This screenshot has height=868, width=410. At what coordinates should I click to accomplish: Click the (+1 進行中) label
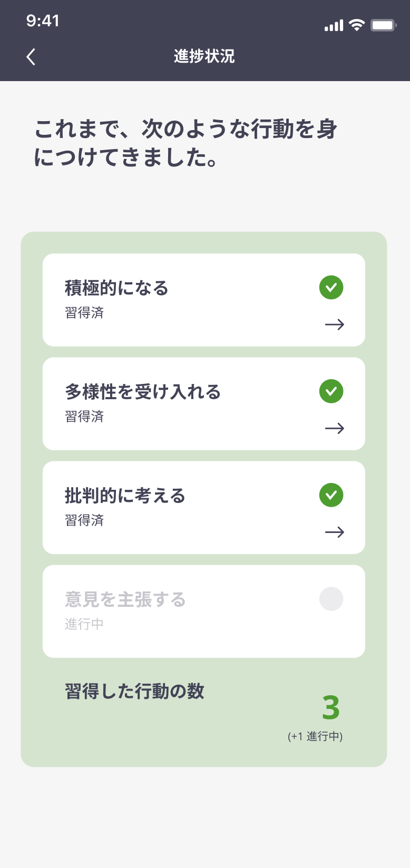click(x=315, y=736)
